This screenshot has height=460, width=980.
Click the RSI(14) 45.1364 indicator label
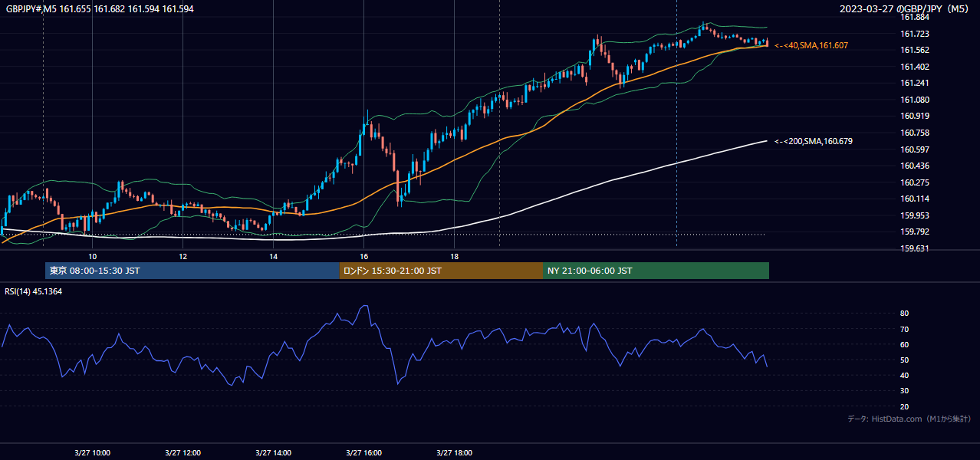[34, 291]
